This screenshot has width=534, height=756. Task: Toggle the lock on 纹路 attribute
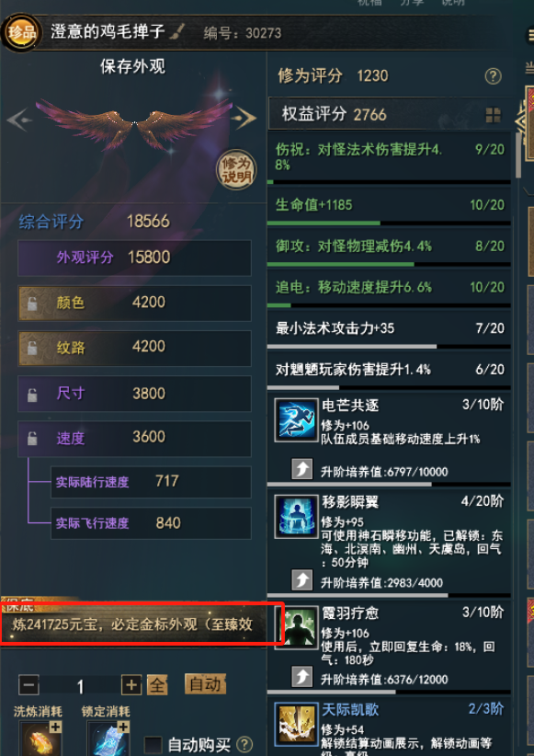point(32,348)
